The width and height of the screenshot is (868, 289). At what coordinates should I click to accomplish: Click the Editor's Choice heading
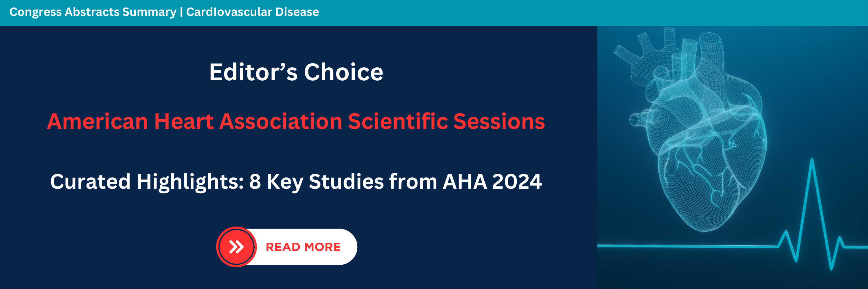(x=296, y=72)
